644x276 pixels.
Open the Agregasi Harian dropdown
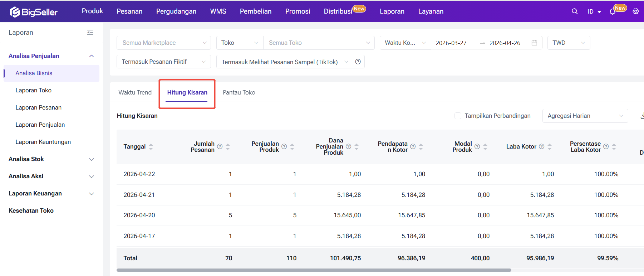click(x=585, y=116)
